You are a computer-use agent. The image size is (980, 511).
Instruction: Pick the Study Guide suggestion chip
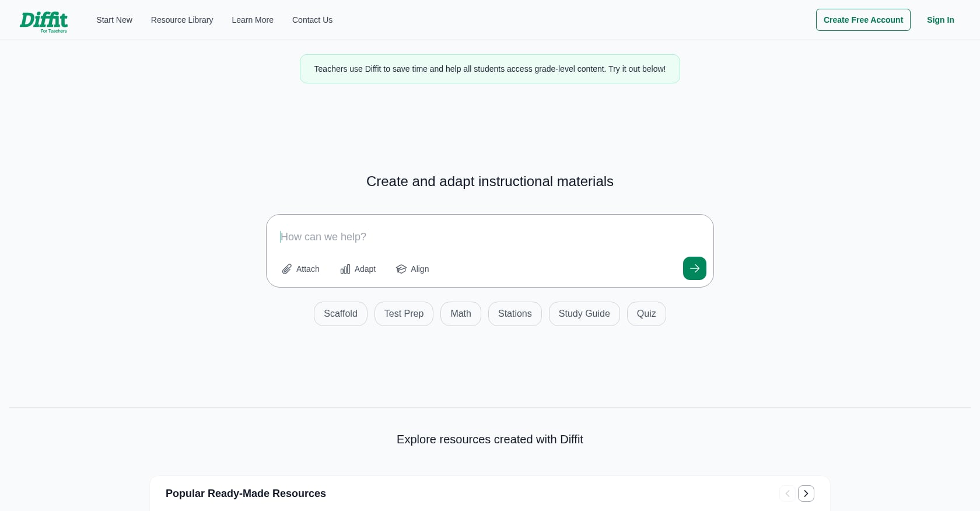point(584,314)
